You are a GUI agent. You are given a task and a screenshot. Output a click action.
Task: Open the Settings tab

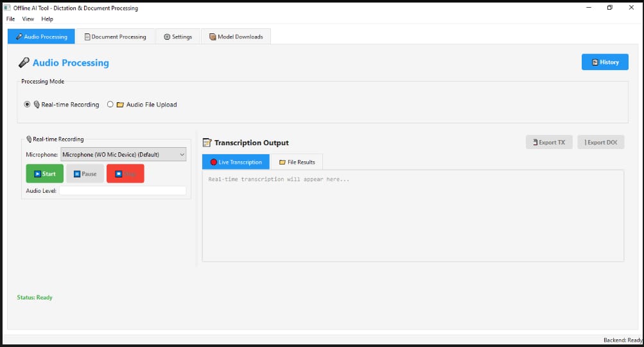point(178,37)
